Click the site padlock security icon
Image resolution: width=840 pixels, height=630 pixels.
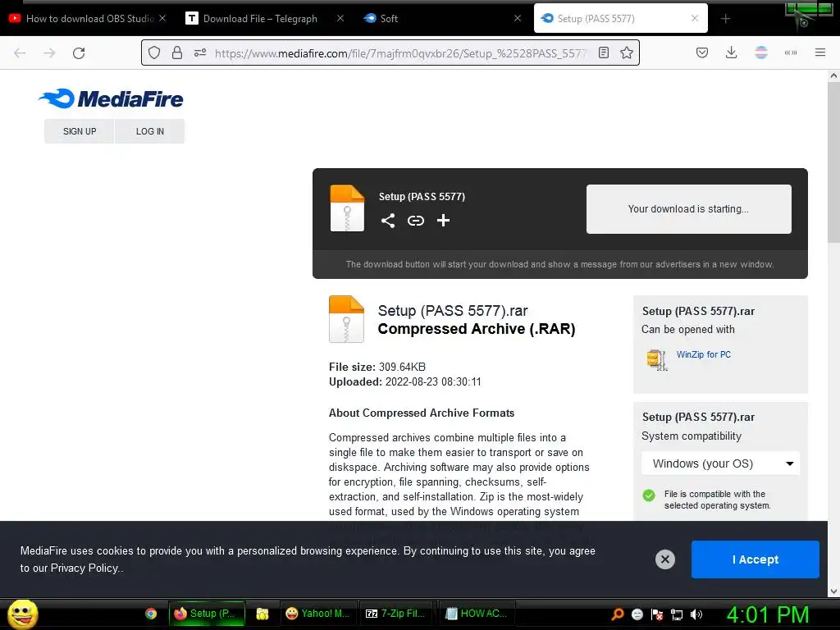click(x=177, y=52)
